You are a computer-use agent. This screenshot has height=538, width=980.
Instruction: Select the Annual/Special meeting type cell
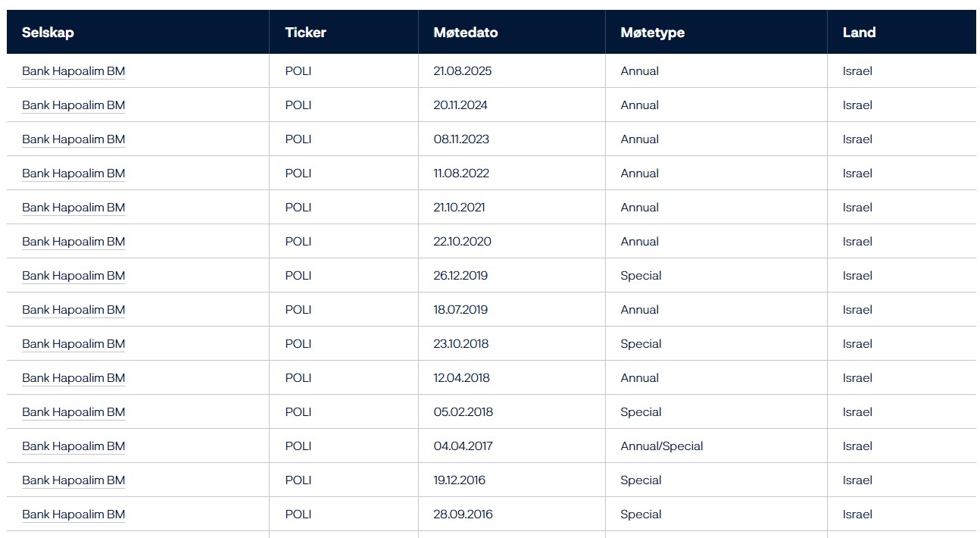pyautogui.click(x=662, y=446)
